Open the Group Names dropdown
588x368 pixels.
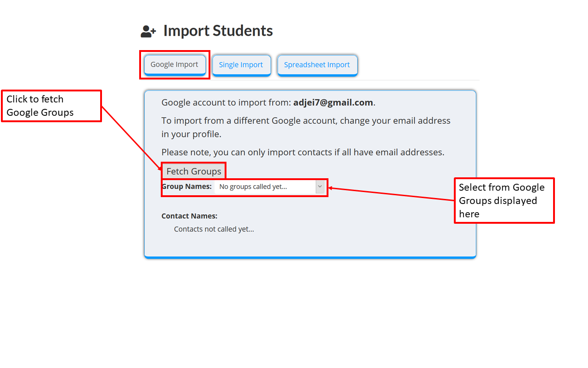[270, 187]
